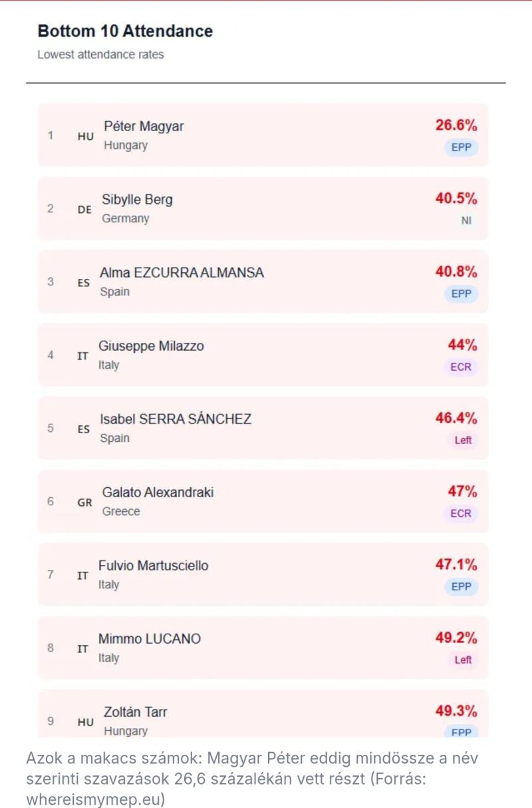Select Alma EZCURRA ALMANSA's name

[x=182, y=273]
